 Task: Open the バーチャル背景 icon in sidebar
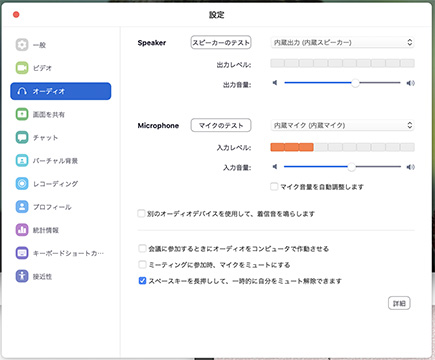pos(22,161)
